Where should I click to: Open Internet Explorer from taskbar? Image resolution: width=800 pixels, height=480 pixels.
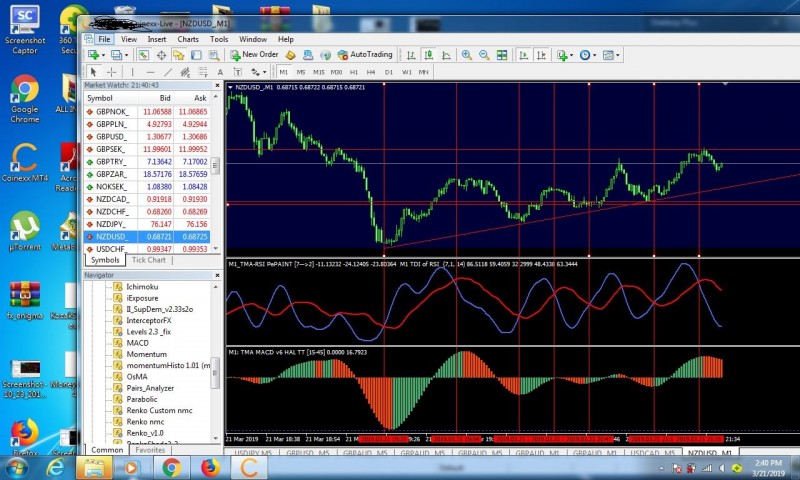tap(55, 467)
